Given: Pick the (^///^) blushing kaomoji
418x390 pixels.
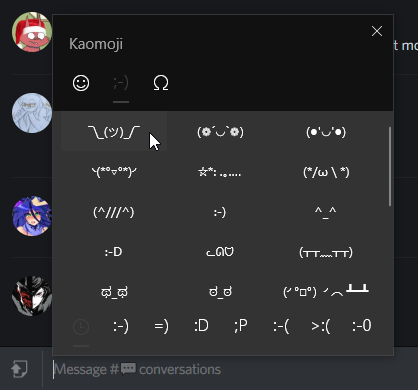Looking at the screenshot, I should click(x=114, y=212).
